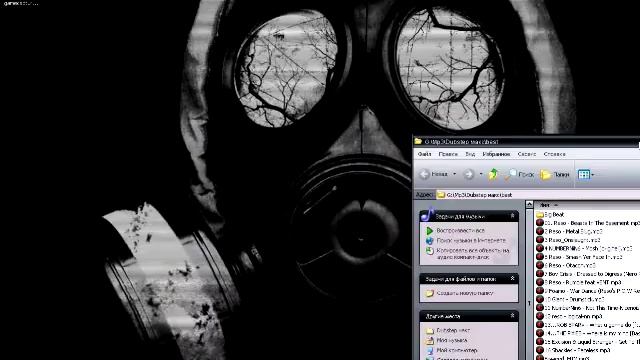Open the Views dropdown arrow in the toolbar

pos(593,175)
